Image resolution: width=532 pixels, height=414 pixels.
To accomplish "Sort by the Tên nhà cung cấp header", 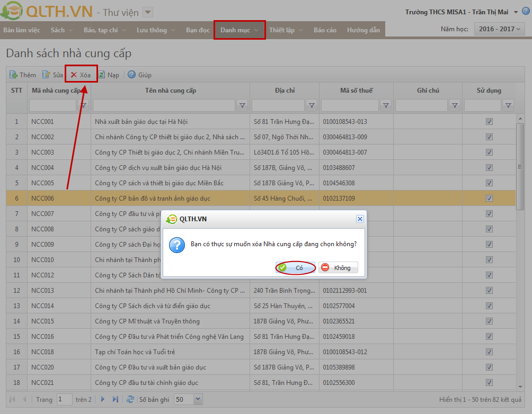I will (x=170, y=91).
